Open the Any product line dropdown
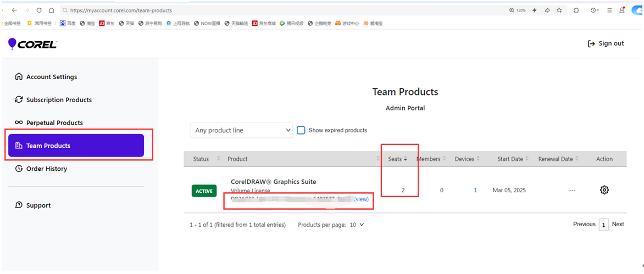This screenshot has width=644, height=274. [x=241, y=130]
